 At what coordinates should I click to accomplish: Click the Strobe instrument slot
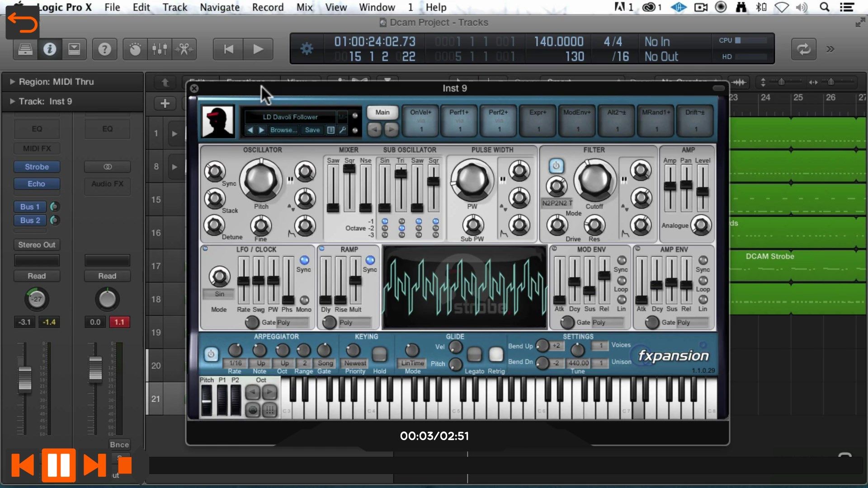tap(37, 167)
